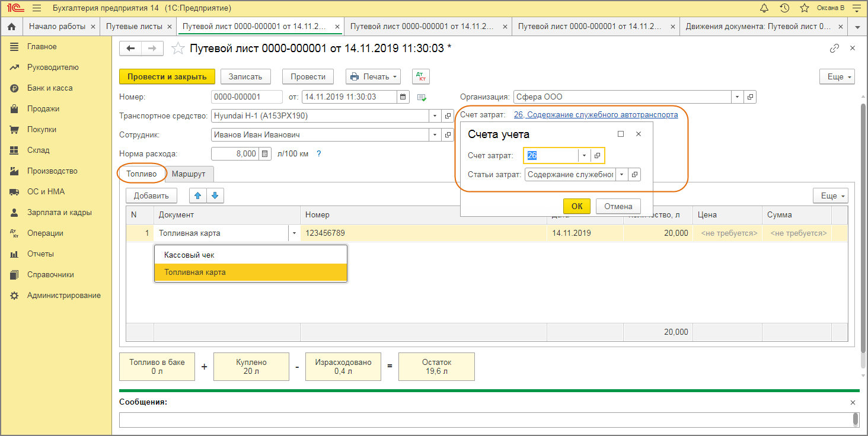Viewport: 868px width, 436px height.
Task: Click Провести и закрыть button
Action: (x=167, y=76)
